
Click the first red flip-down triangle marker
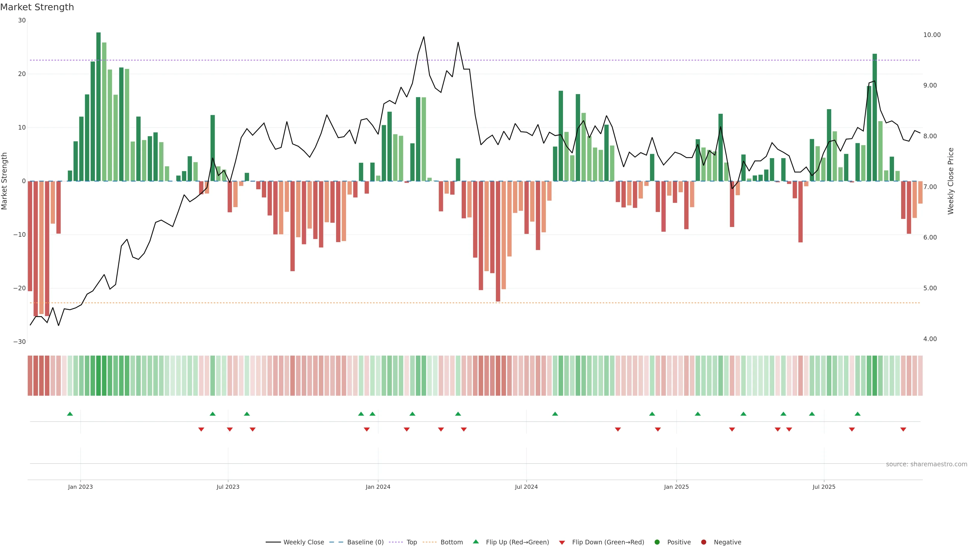pos(201,429)
